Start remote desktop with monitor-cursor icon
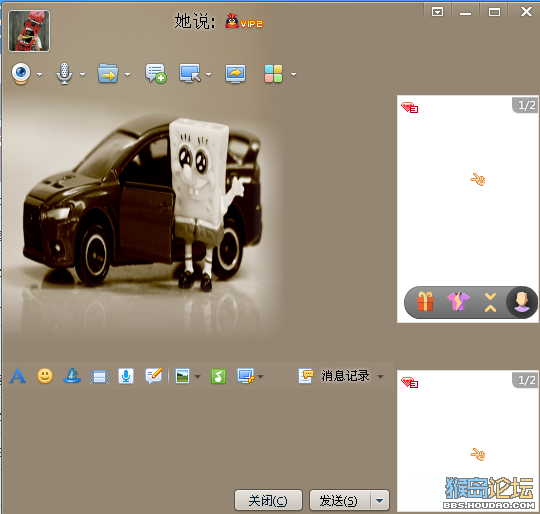This screenshot has width=540, height=514. [x=190, y=73]
